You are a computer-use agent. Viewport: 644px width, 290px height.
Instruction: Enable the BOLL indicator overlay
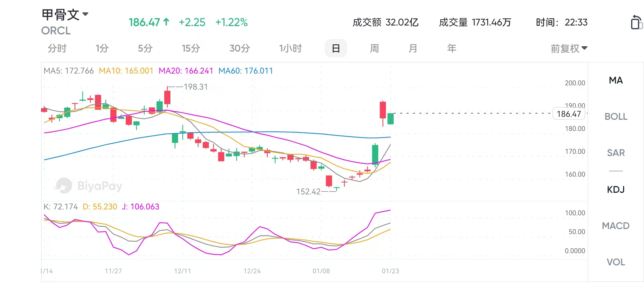click(x=616, y=117)
